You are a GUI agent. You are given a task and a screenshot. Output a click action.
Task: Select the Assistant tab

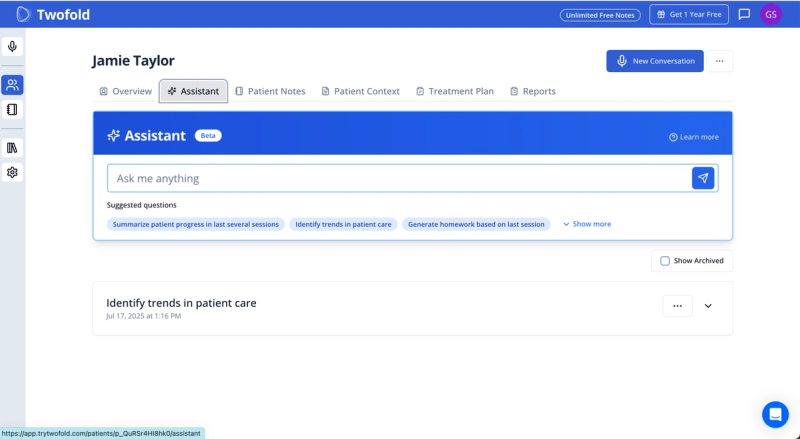pyautogui.click(x=193, y=91)
